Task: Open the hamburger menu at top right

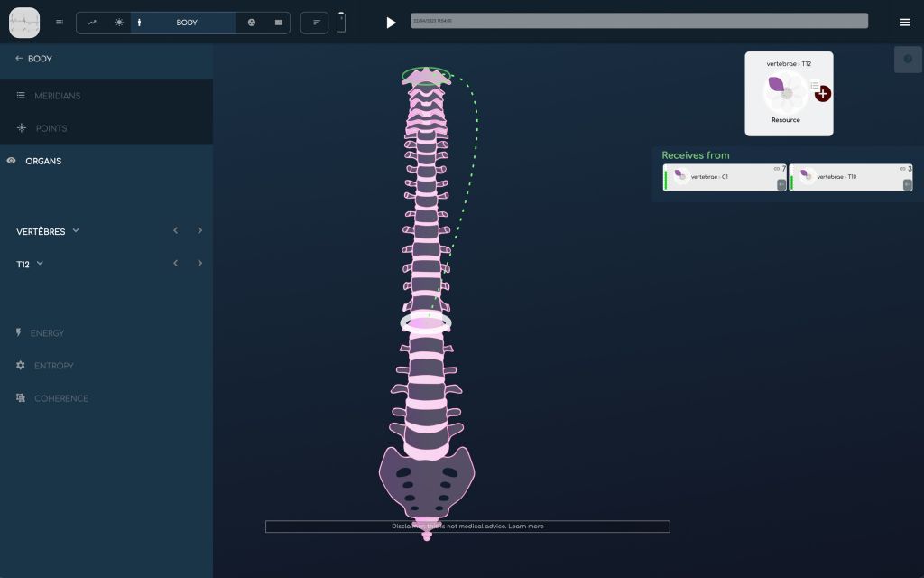Action: (904, 23)
